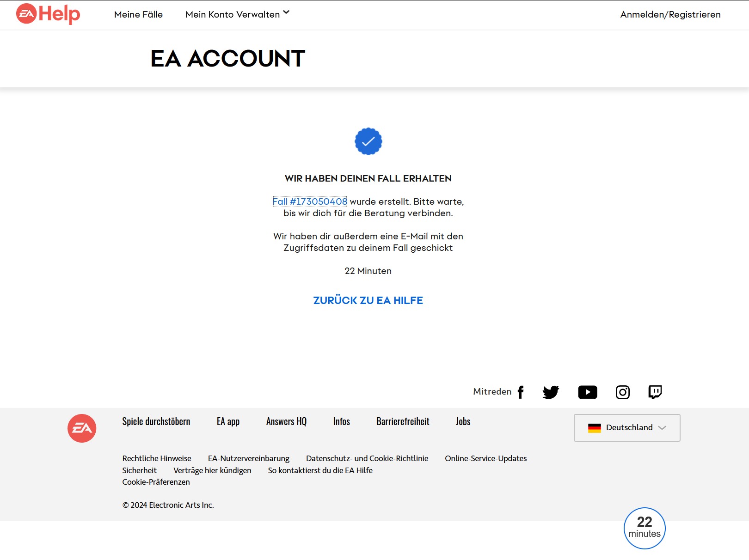Go to Answers HQ
Viewport: 749px width, 560px height.
click(x=286, y=421)
